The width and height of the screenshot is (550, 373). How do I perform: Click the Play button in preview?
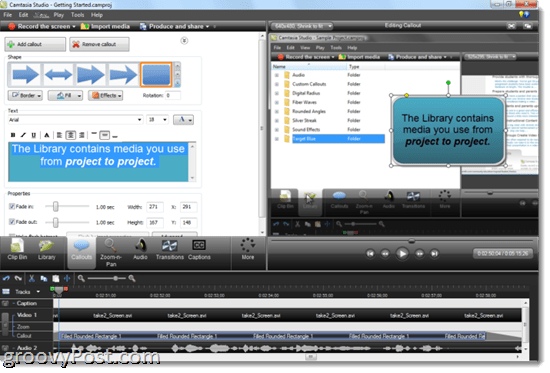pyautogui.click(x=402, y=253)
